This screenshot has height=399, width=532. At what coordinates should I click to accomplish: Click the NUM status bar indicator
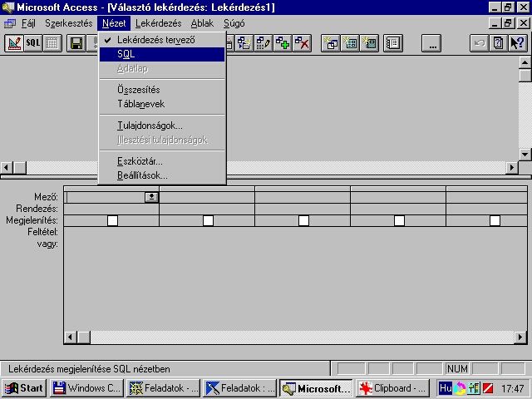coord(457,369)
